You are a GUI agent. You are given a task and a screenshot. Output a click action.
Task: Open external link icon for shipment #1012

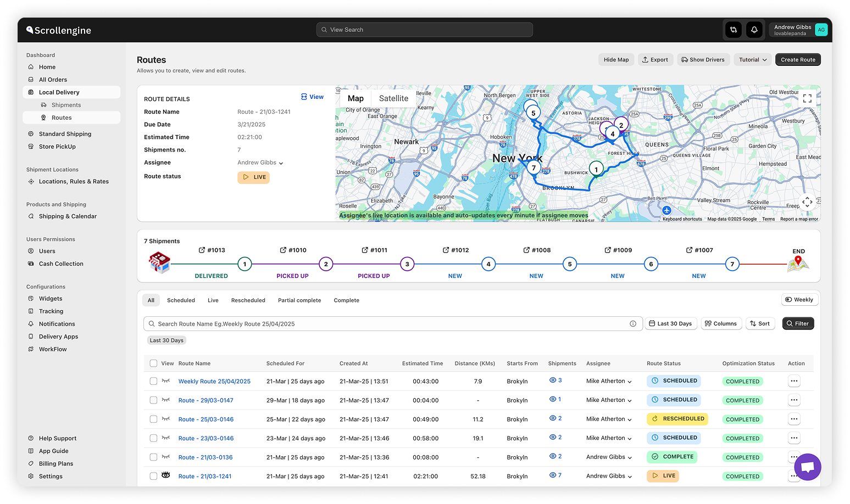pyautogui.click(x=446, y=250)
